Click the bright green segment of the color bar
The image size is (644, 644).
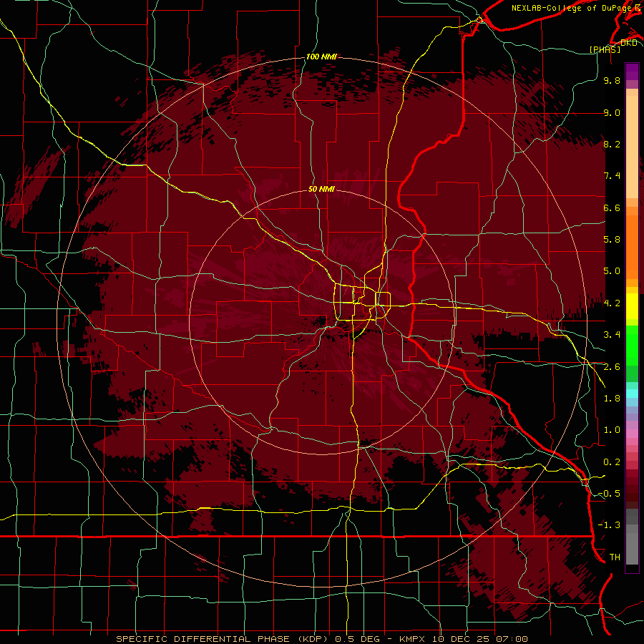pyautogui.click(x=632, y=344)
